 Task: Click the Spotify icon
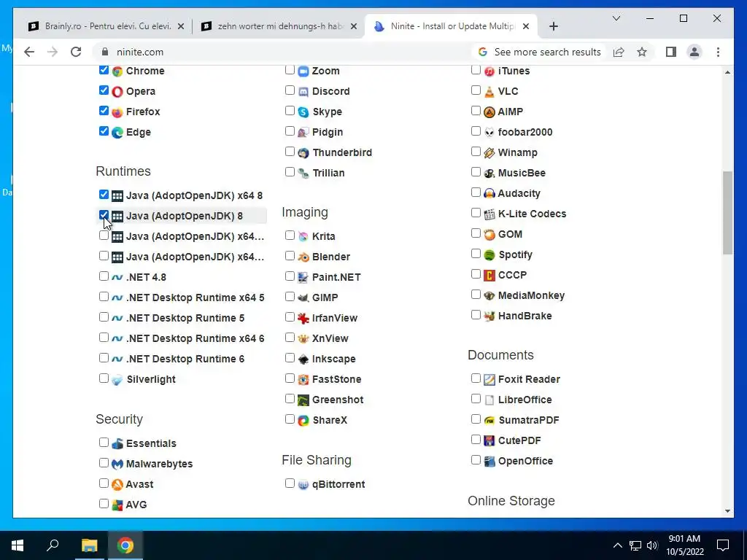click(489, 254)
